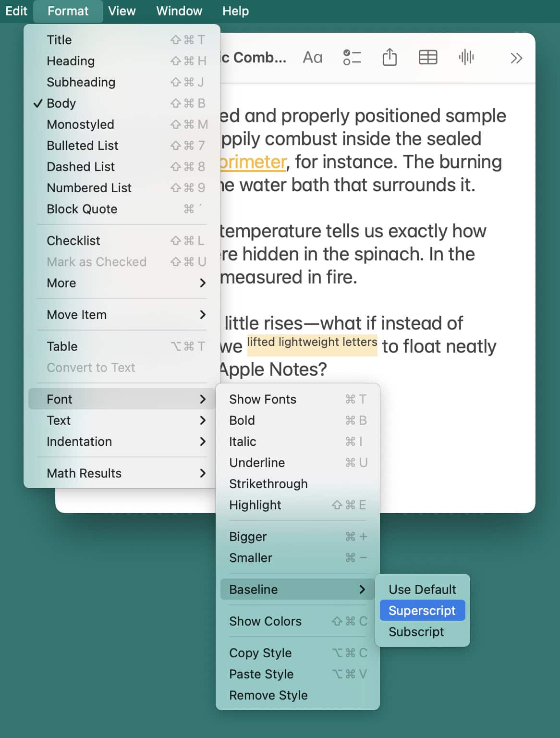Click the highlighted 'lifted lightweight letters' text
This screenshot has width=560, height=738.
click(x=312, y=343)
